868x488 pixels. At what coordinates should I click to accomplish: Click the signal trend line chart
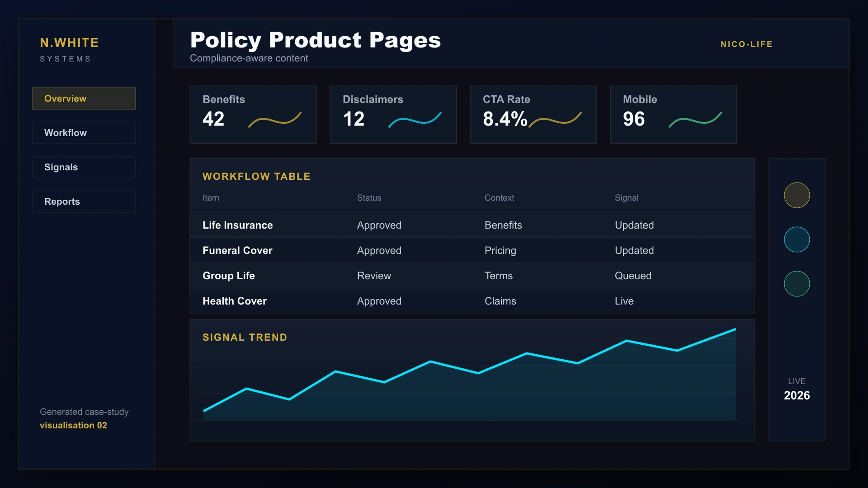pos(470,375)
